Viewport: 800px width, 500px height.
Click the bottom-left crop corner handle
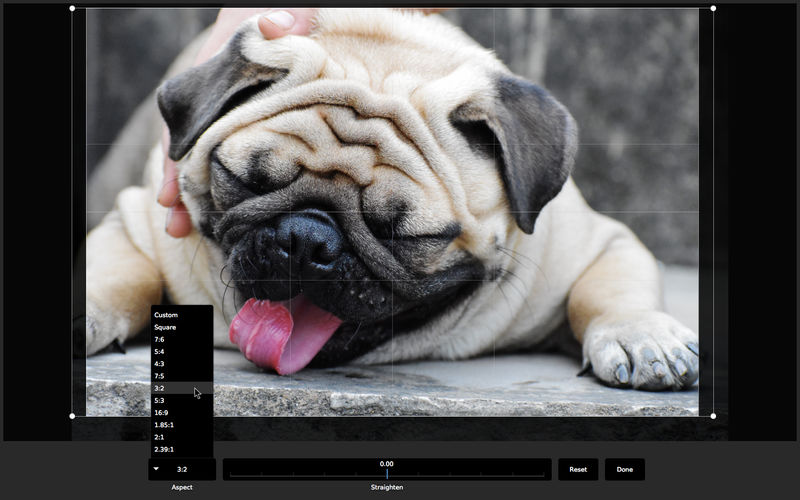click(x=72, y=416)
